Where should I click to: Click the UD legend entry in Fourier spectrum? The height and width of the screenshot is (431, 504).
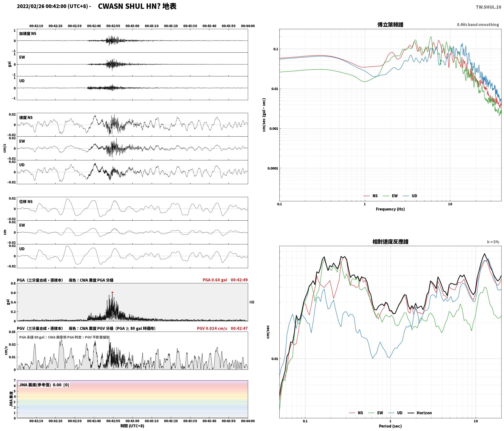point(410,196)
